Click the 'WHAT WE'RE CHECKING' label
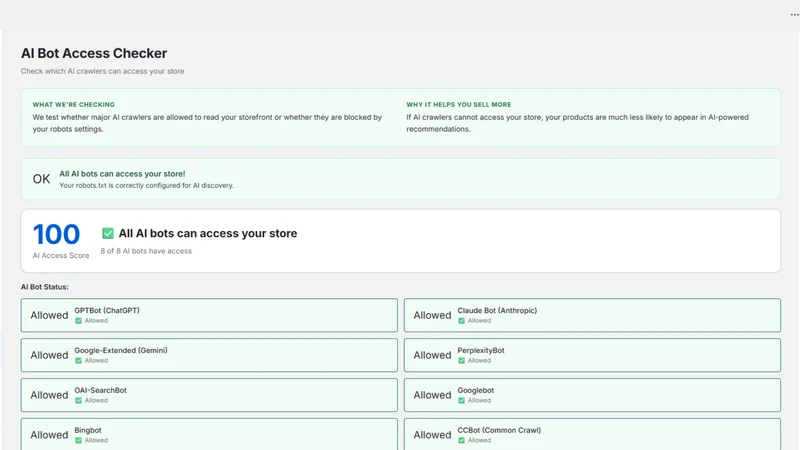The image size is (800, 450). coord(73,105)
